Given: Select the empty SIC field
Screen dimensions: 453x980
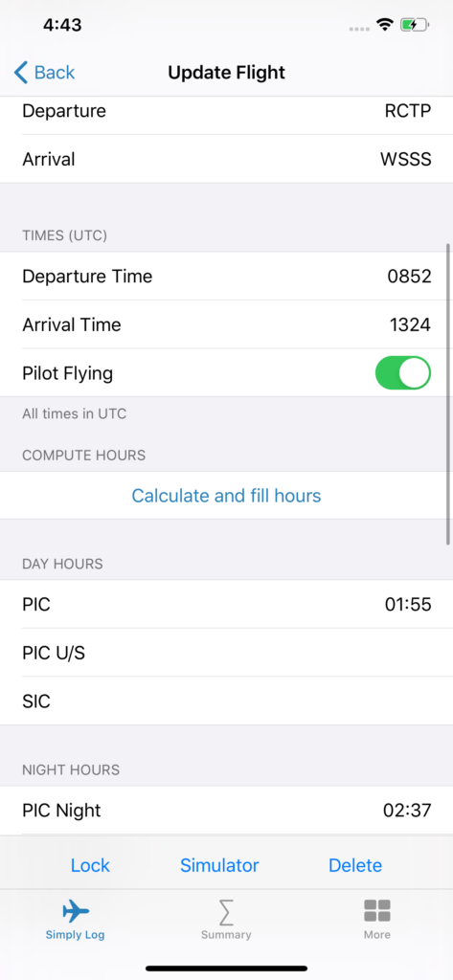Looking at the screenshot, I should (x=226, y=702).
